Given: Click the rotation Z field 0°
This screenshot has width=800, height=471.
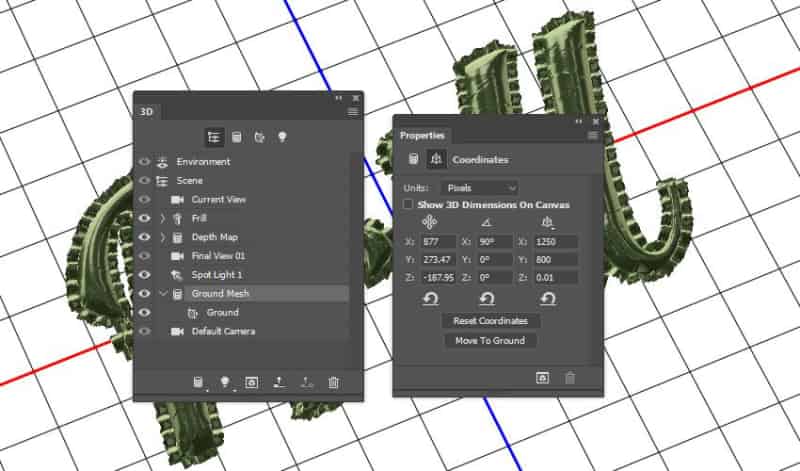Looking at the screenshot, I should 494,278.
